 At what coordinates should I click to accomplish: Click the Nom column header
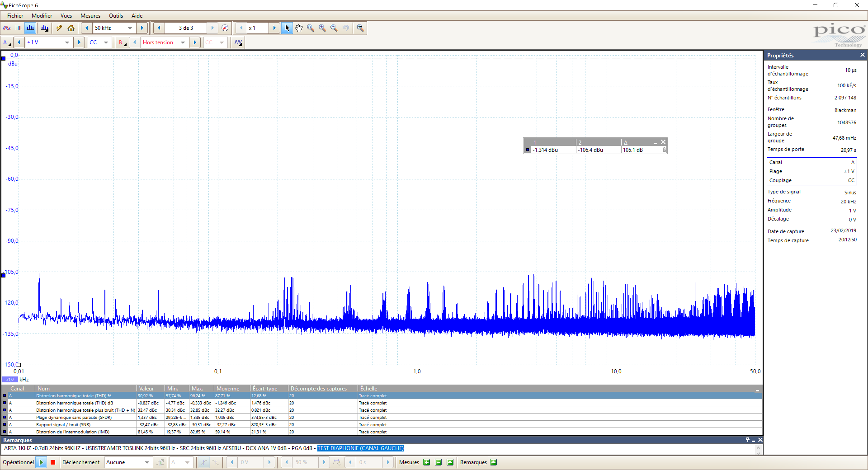point(86,389)
